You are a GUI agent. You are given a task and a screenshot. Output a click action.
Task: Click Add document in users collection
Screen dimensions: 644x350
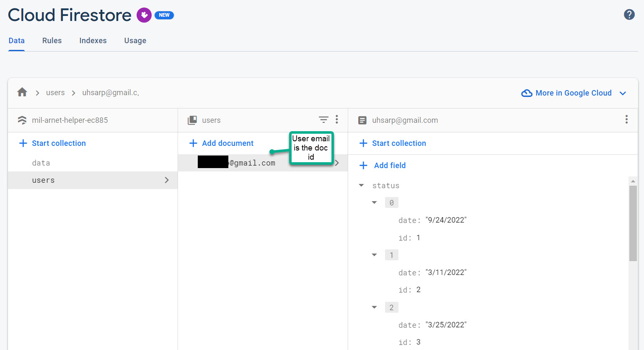[x=221, y=143]
